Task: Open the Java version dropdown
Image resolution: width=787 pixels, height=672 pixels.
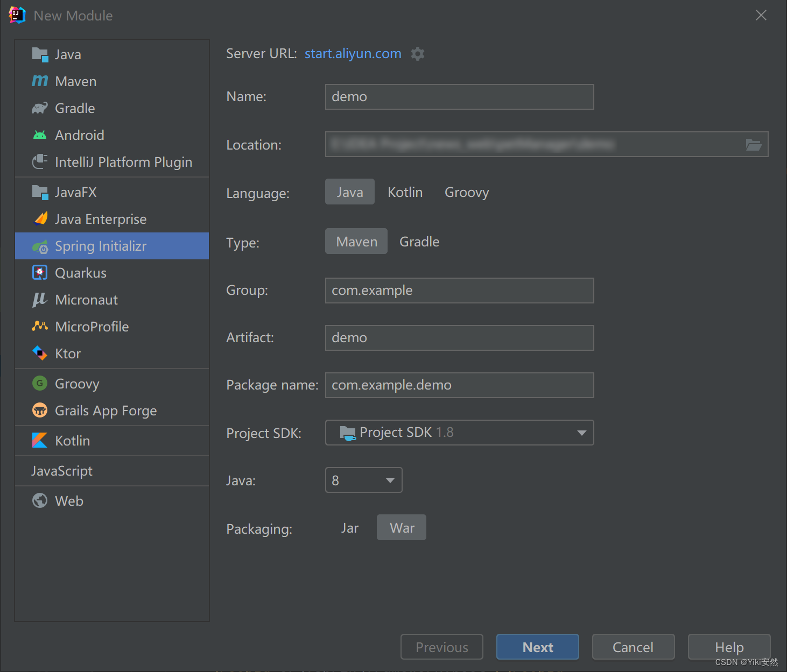Action: point(364,480)
